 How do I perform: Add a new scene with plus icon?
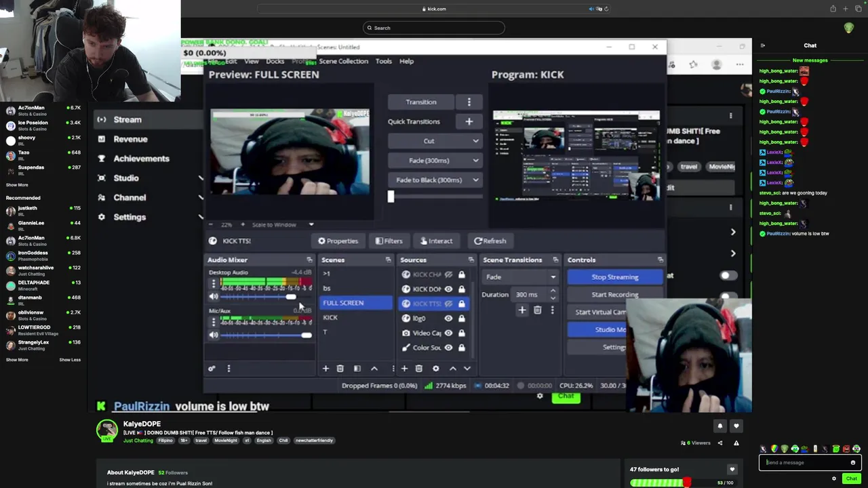(325, 368)
